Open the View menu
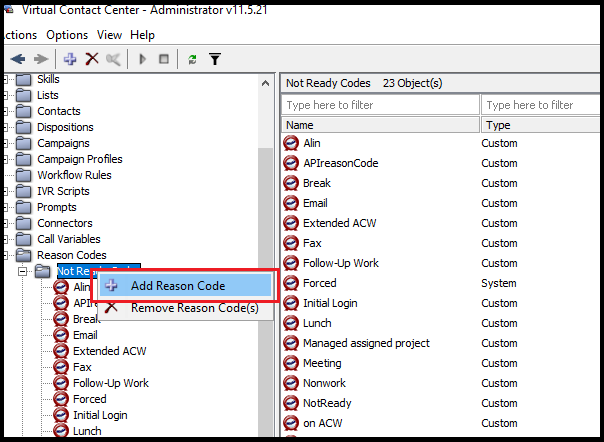 click(109, 35)
